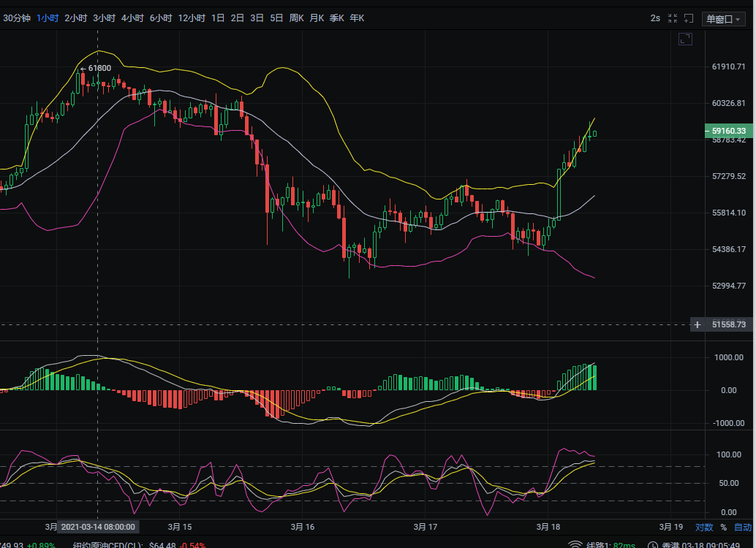Click the network signal icon by 线路1

(x=575, y=544)
